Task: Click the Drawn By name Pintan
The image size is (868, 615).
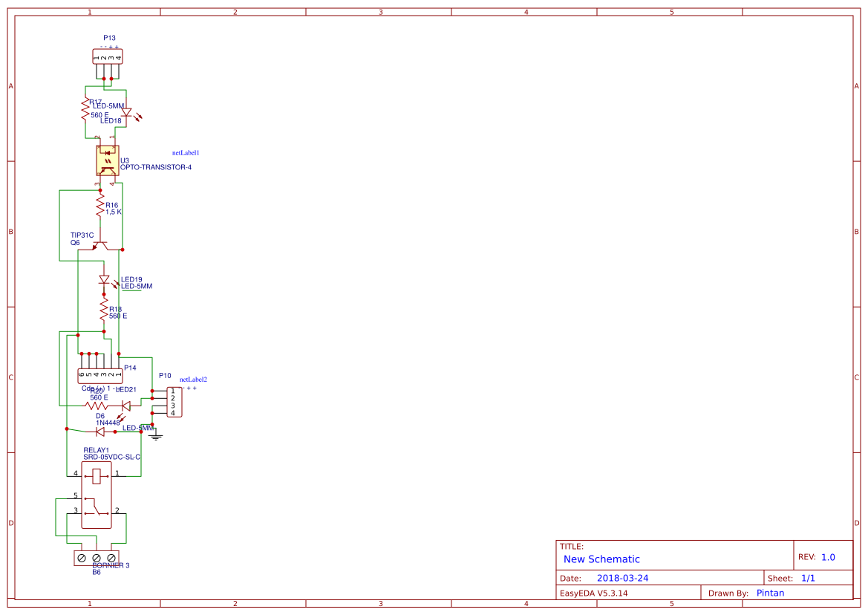Action: (x=771, y=593)
